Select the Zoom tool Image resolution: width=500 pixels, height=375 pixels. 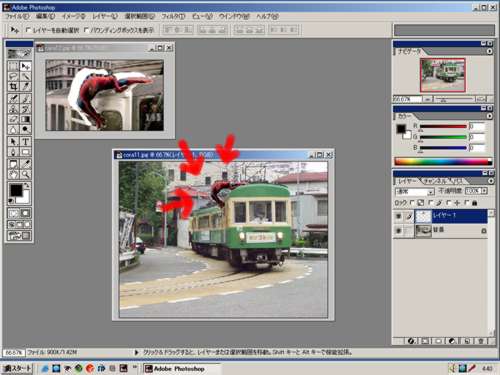(25, 174)
